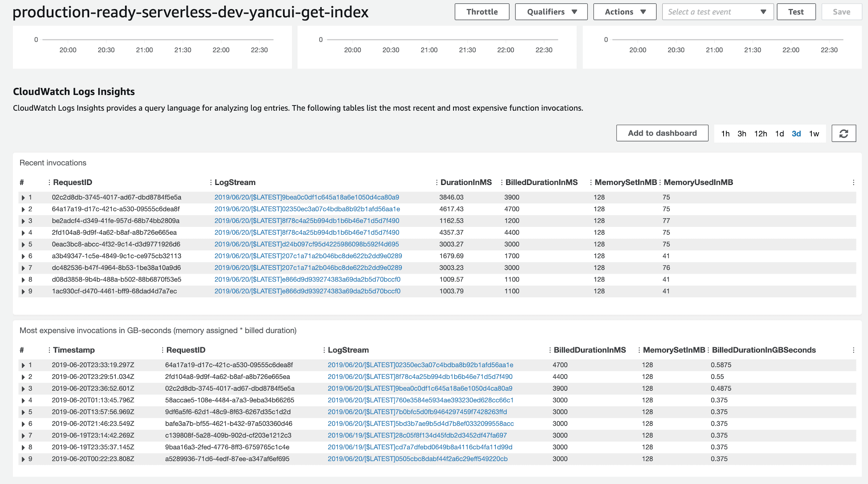The image size is (868, 484).
Task: Select the 1h time range
Action: pyautogui.click(x=725, y=133)
